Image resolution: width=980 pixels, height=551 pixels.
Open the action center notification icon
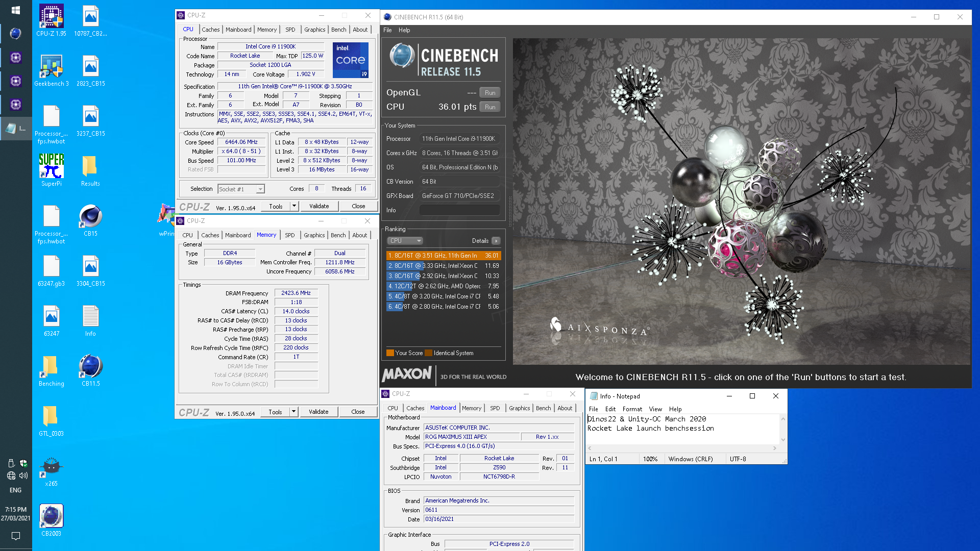point(16,536)
